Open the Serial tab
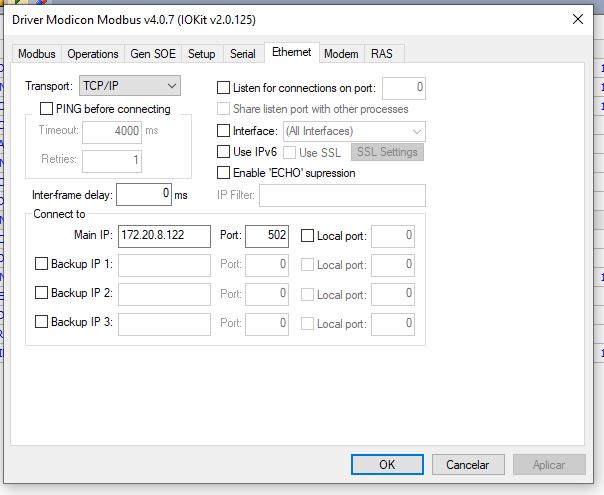This screenshot has height=495, width=604. pos(243,54)
